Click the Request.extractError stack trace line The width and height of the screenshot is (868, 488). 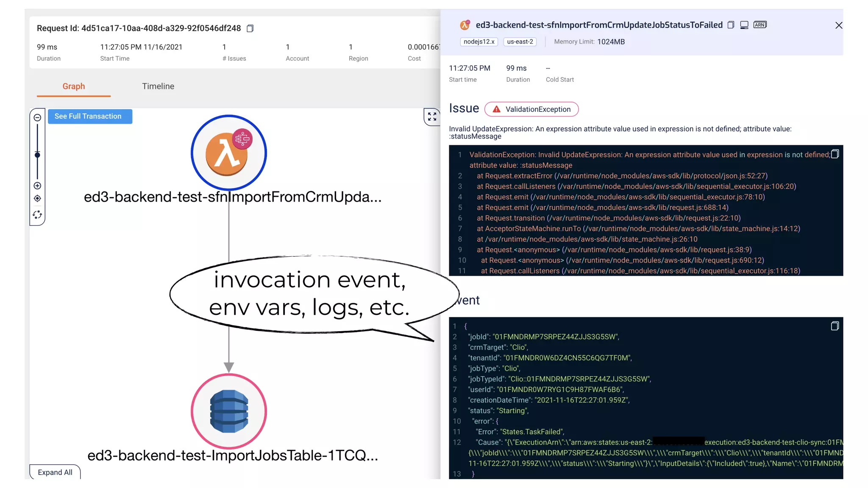[622, 176]
